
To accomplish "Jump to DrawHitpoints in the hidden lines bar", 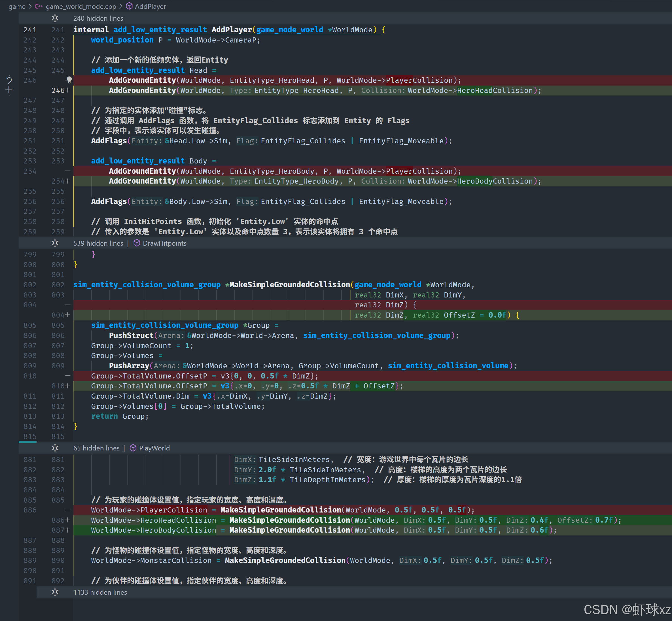I will pyautogui.click(x=164, y=243).
